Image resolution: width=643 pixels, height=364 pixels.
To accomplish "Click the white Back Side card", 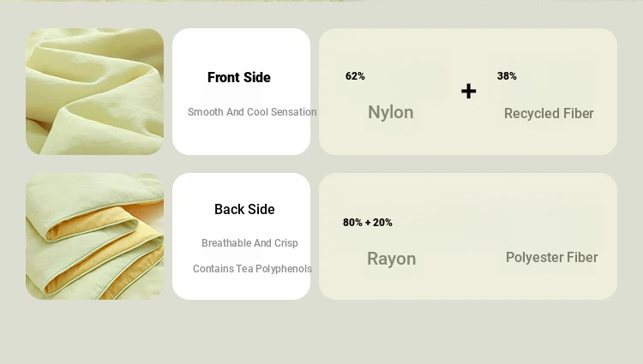I will pos(241,236).
